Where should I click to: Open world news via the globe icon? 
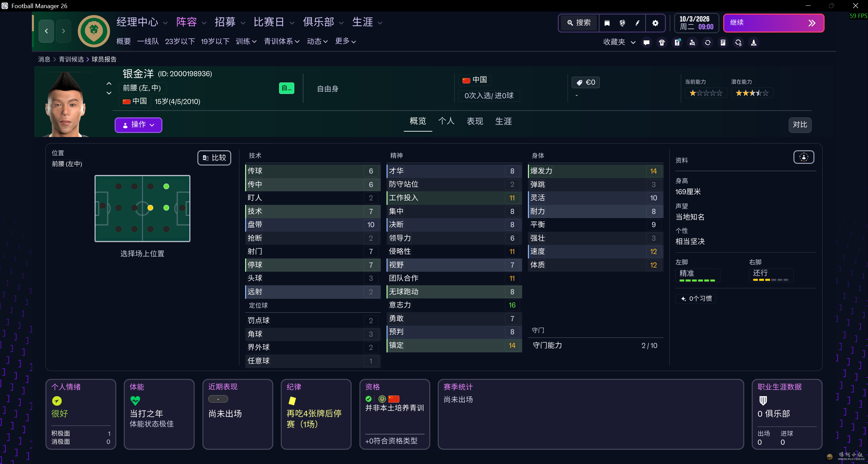coord(622,23)
